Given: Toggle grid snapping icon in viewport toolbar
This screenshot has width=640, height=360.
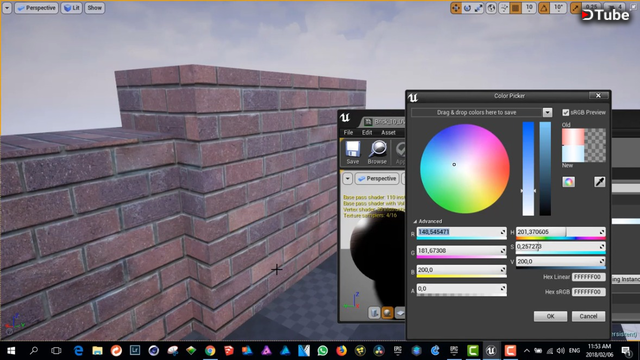Looking at the screenshot, I should (516, 8).
